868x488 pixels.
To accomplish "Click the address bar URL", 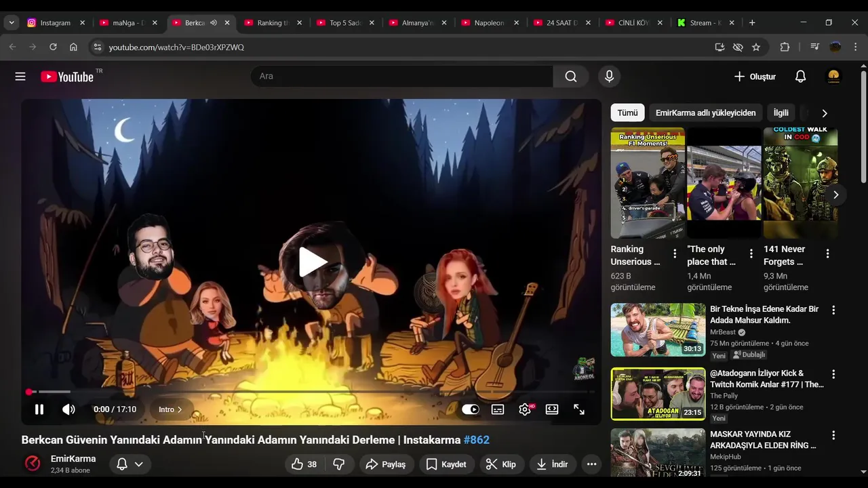I will pyautogui.click(x=176, y=47).
